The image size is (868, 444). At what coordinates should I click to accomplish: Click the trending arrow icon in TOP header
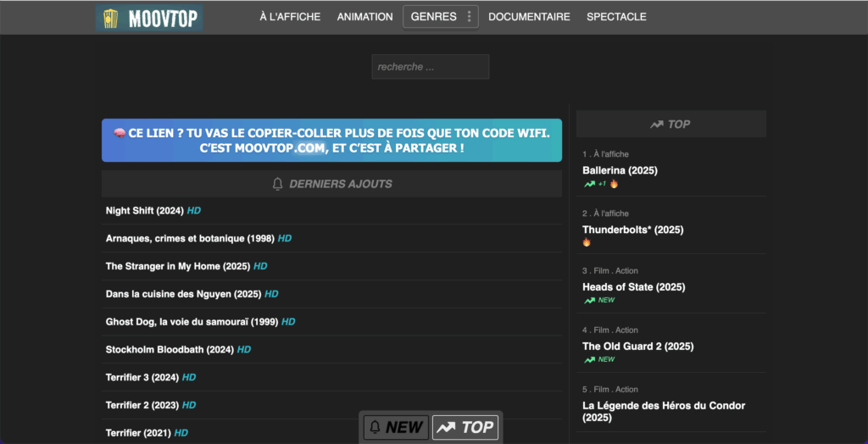pos(657,125)
